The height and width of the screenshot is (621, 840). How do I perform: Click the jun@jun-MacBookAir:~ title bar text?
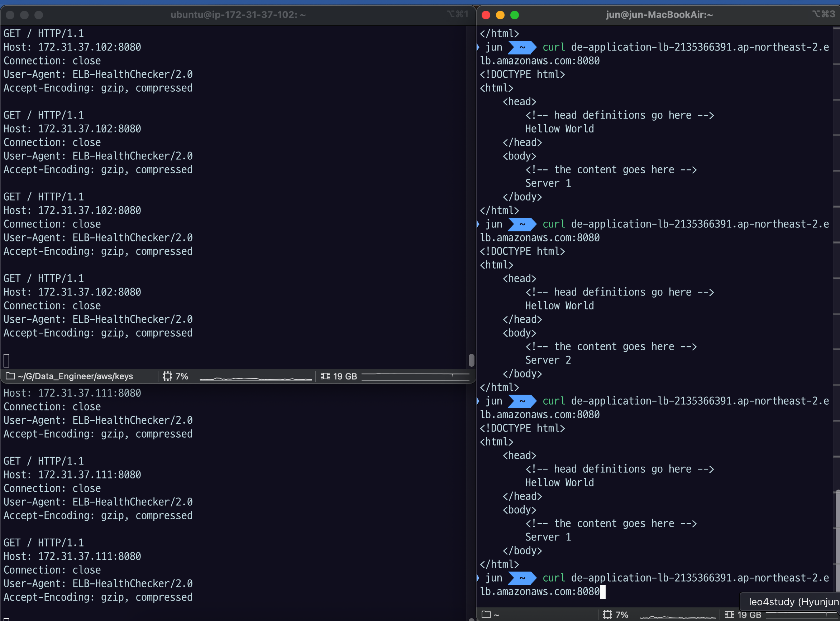point(659,15)
